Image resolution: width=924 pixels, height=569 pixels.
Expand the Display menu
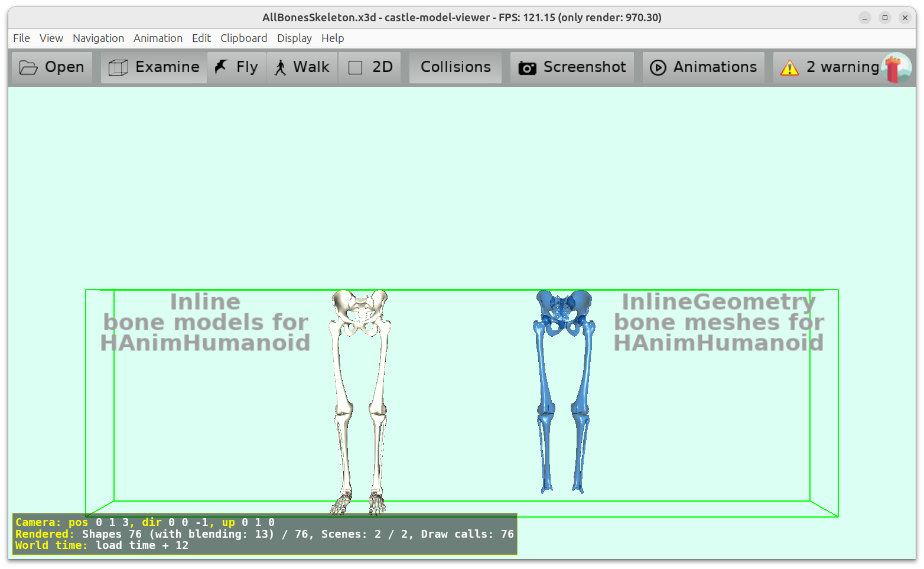click(294, 38)
